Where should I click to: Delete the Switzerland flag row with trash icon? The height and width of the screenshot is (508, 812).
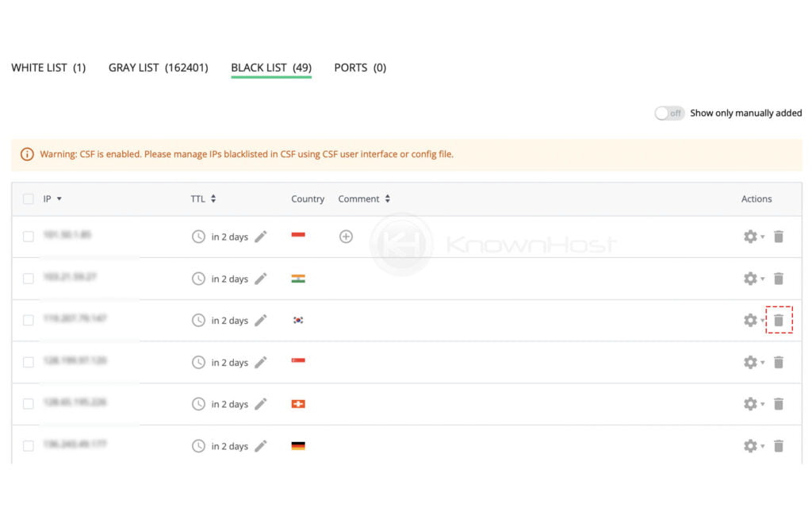click(779, 404)
